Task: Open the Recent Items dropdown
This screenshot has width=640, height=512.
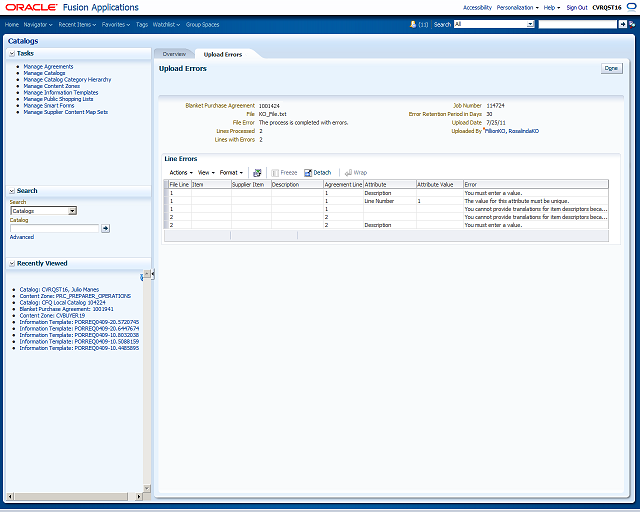Action: point(77,24)
